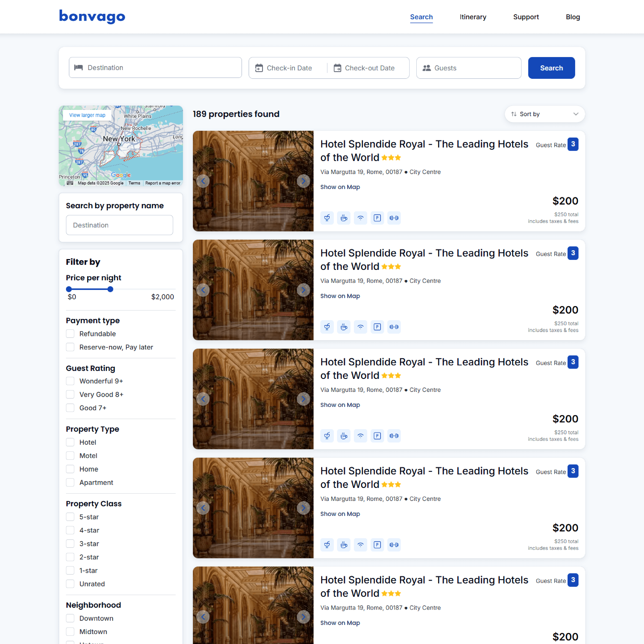Click Show on Map for first hotel
Image resolution: width=644 pixels, height=644 pixels.
pyautogui.click(x=340, y=187)
